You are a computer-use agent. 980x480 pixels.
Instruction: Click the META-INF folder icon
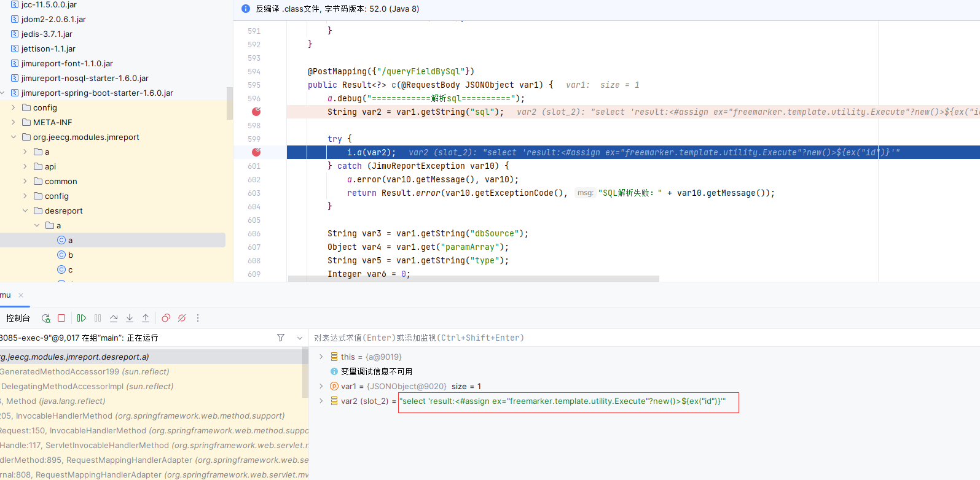[26, 122]
